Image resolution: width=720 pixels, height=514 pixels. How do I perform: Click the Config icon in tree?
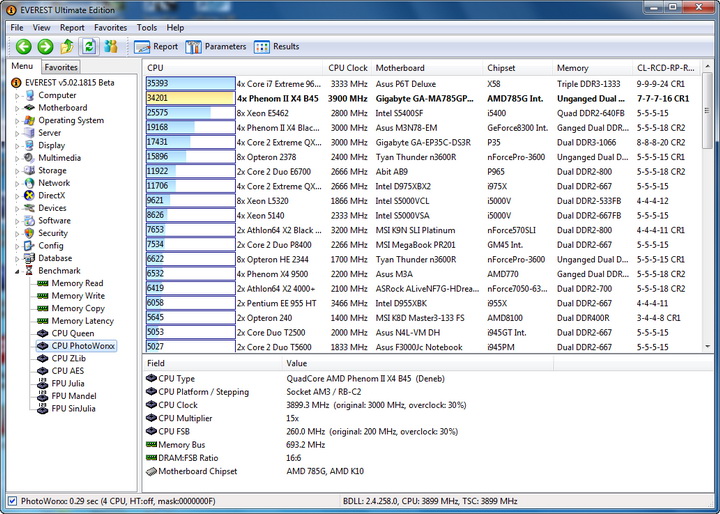30,246
